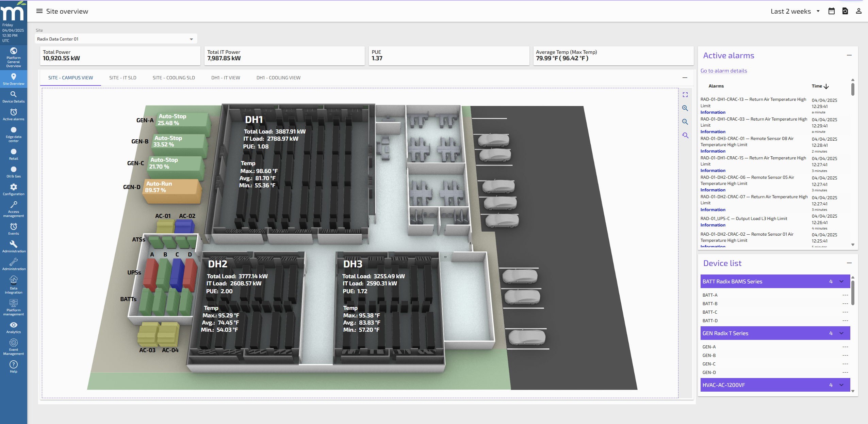Screen dimensions: 868x424
Task: Open Information for DH2-CRAC-06 alarm
Action: pos(713,190)
